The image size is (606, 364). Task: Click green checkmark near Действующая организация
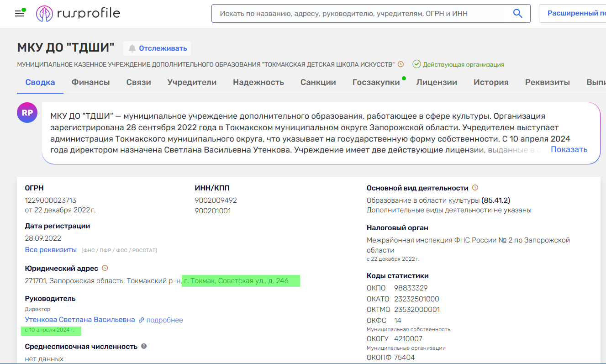[x=417, y=64]
